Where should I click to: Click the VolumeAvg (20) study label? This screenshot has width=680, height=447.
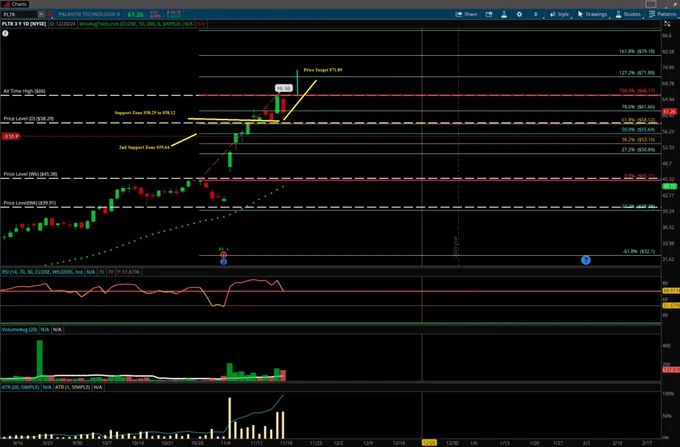coord(20,330)
